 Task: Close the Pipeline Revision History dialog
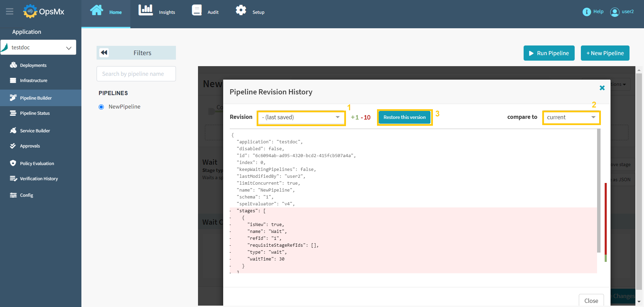[602, 88]
